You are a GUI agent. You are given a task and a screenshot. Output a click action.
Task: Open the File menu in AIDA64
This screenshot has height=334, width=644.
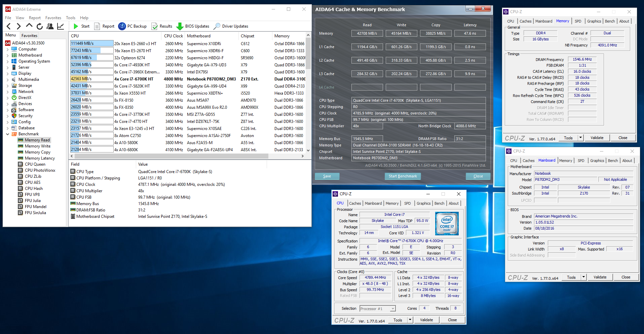(x=8, y=18)
